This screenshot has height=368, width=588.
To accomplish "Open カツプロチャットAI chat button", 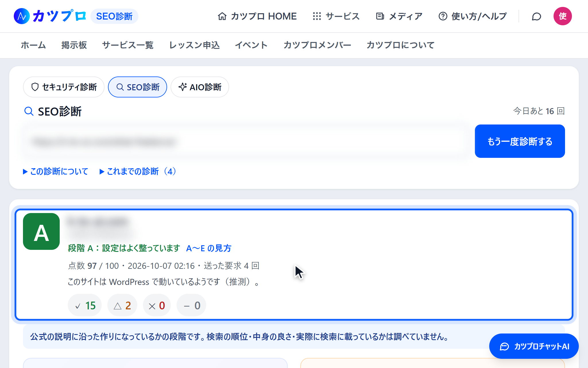I will [534, 346].
